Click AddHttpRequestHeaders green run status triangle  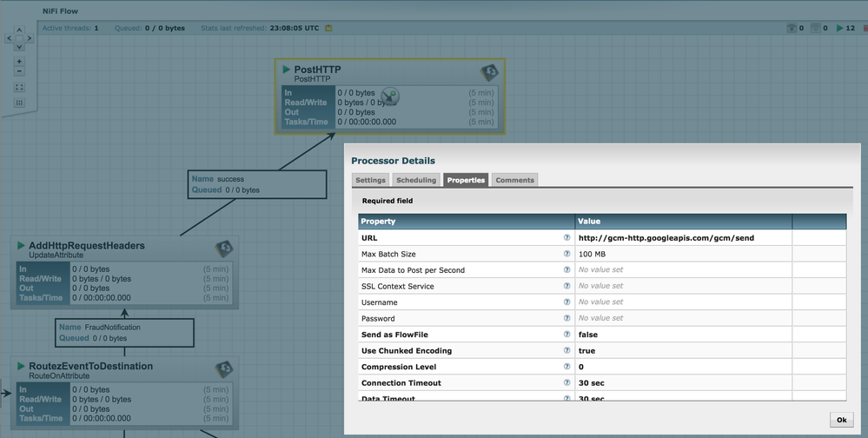point(21,245)
